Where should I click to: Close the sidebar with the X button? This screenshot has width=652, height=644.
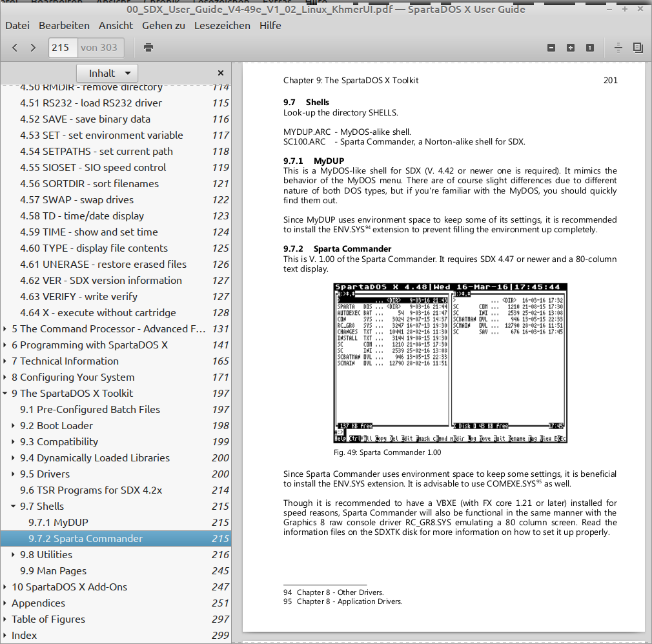click(221, 73)
